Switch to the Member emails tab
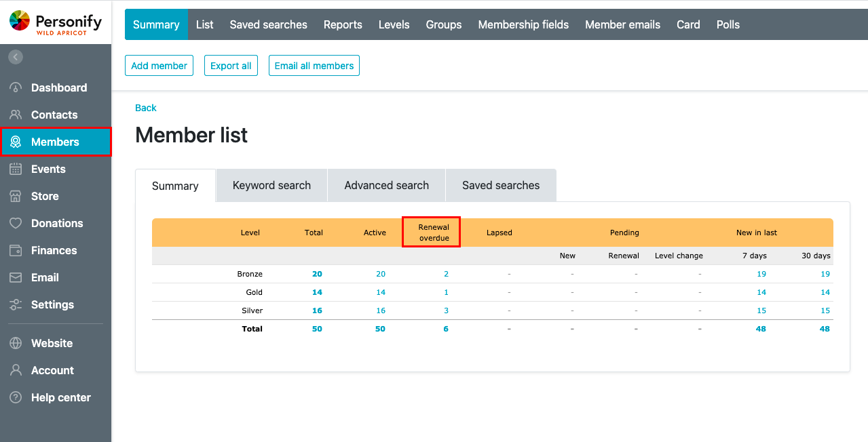 click(622, 24)
